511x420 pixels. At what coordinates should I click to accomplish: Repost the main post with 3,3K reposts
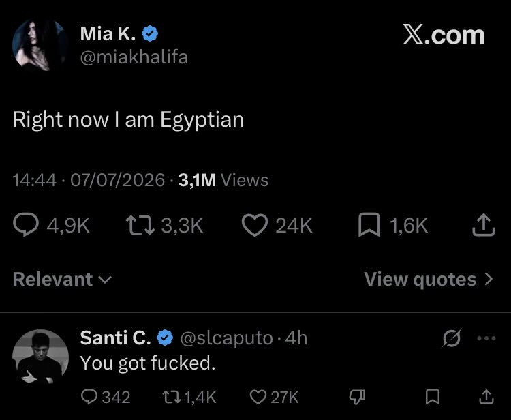pos(140,225)
